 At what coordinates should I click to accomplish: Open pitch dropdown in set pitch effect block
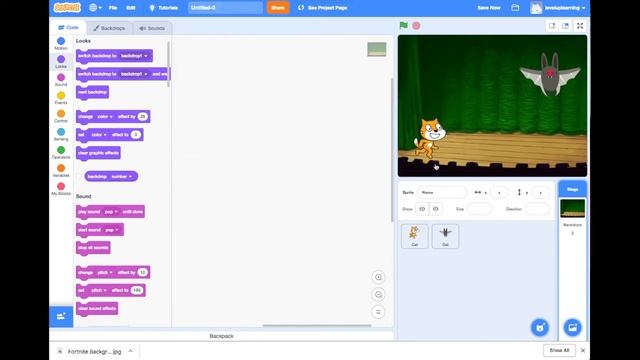(x=99, y=290)
